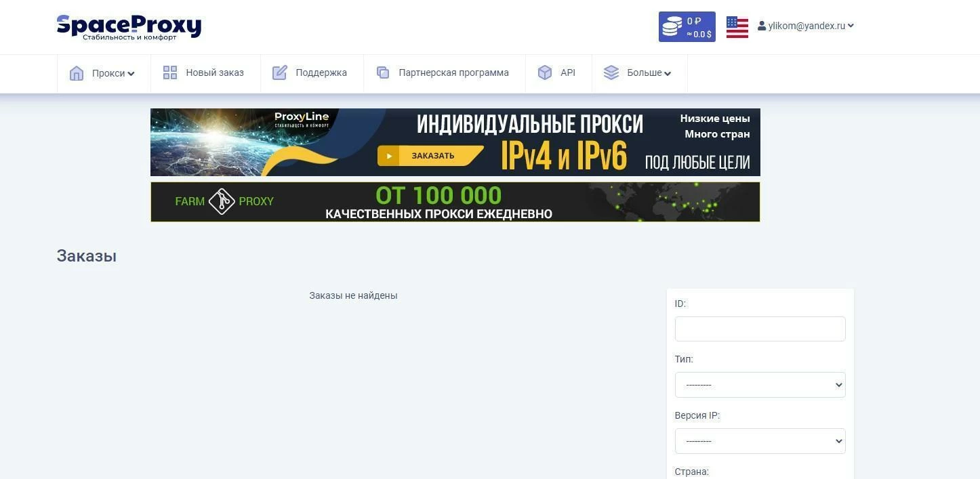The height and width of the screenshot is (479, 980).
Task: Expand the Прокси menu chevron
Action: point(131,74)
